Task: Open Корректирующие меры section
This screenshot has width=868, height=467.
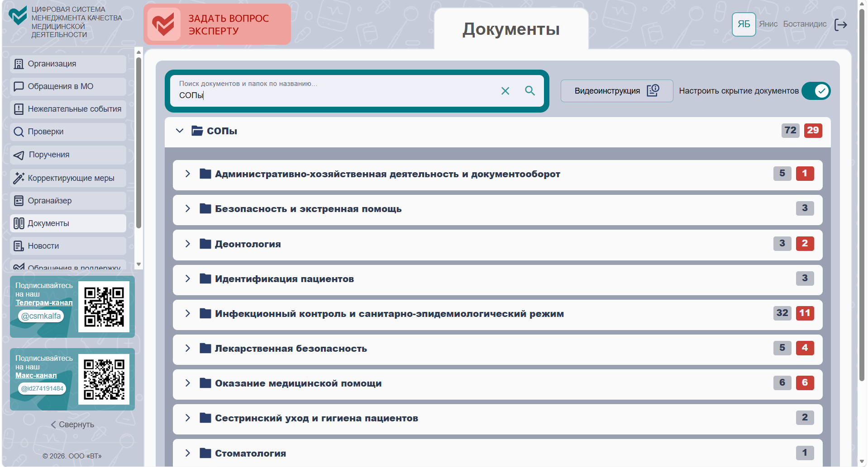Action: (68, 178)
